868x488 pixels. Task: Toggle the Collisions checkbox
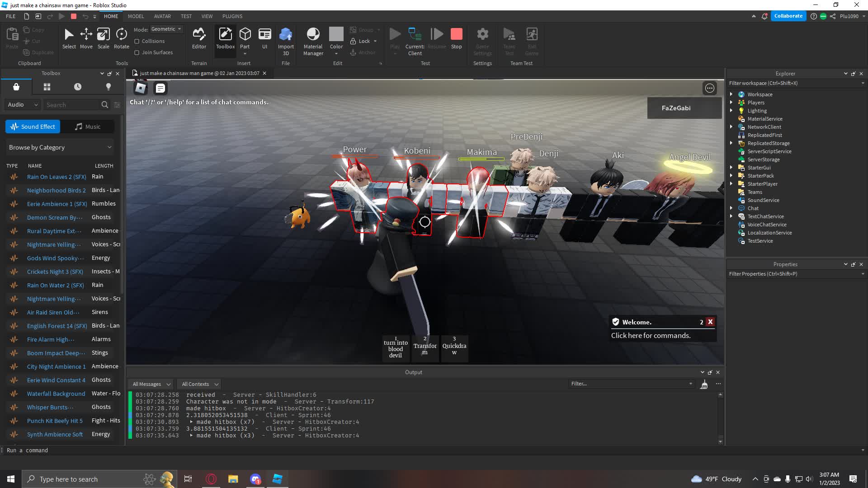tap(137, 41)
